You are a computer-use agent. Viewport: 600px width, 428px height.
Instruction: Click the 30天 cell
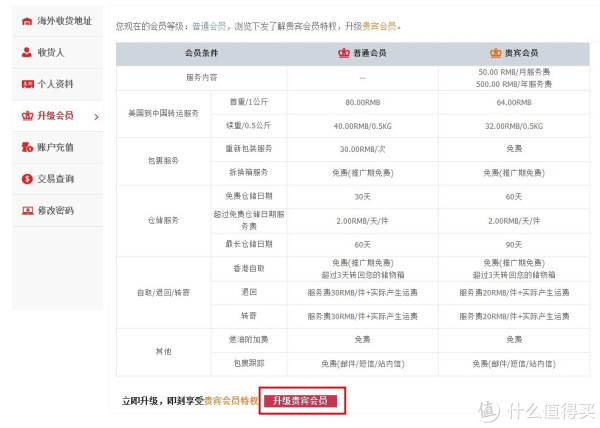(362, 197)
